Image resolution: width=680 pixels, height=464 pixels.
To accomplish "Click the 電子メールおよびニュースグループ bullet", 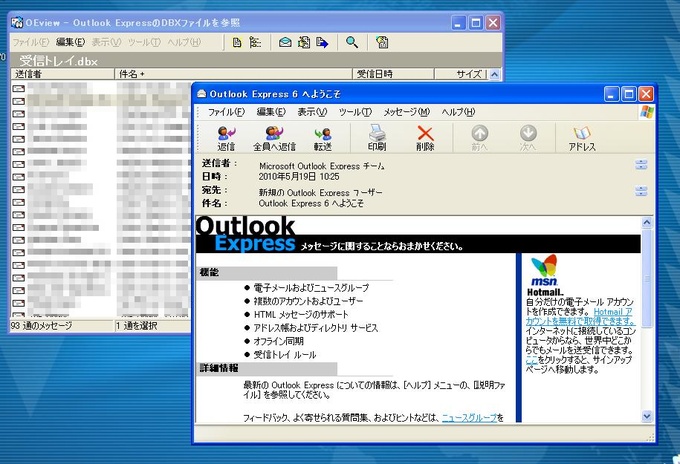I will coord(311,288).
